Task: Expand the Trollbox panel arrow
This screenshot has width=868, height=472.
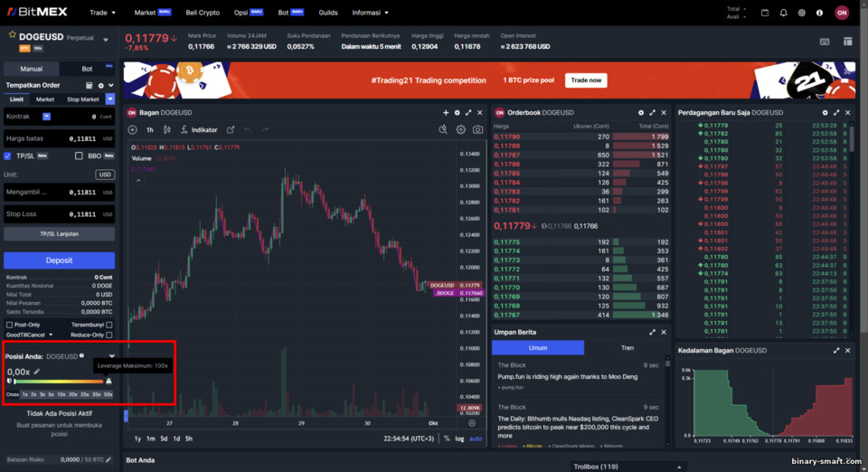Action: 679,467
